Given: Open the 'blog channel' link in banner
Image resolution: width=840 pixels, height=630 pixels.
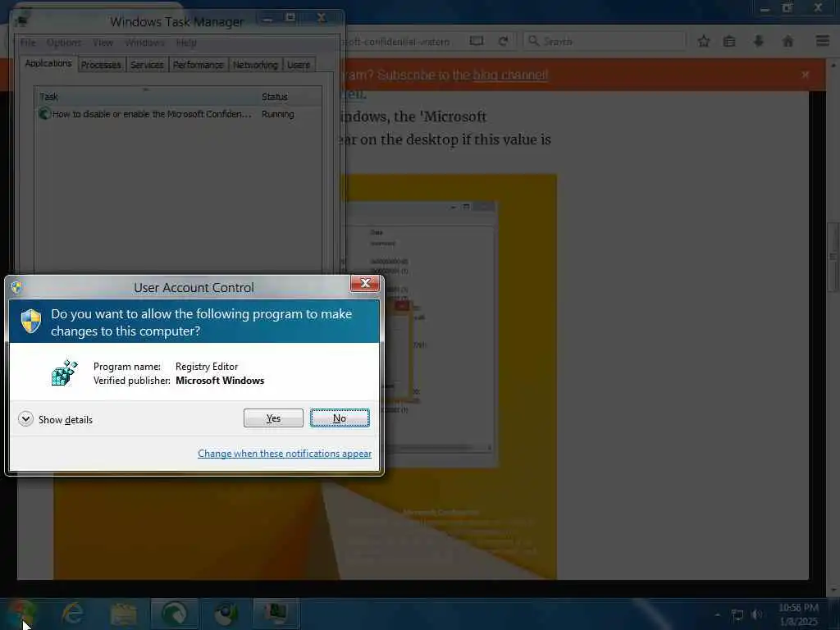Looking at the screenshot, I should (x=510, y=75).
